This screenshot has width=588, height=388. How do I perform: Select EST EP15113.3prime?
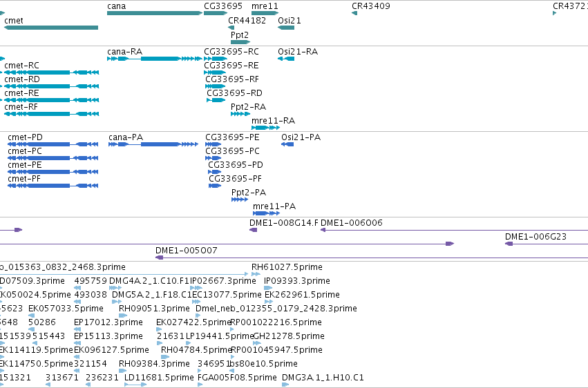(x=77, y=343)
